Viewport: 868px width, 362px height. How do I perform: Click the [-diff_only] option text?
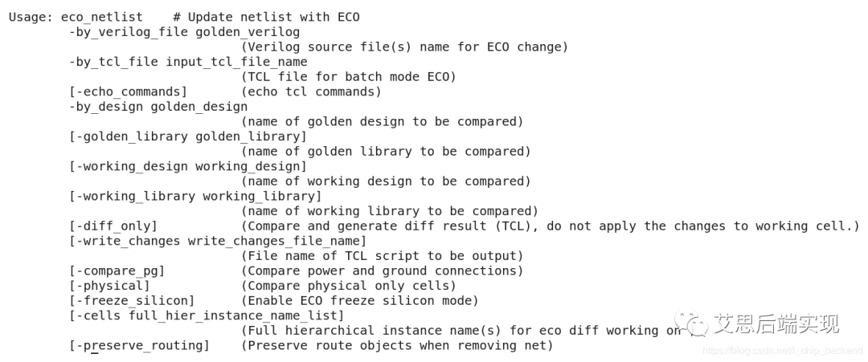[113, 226]
